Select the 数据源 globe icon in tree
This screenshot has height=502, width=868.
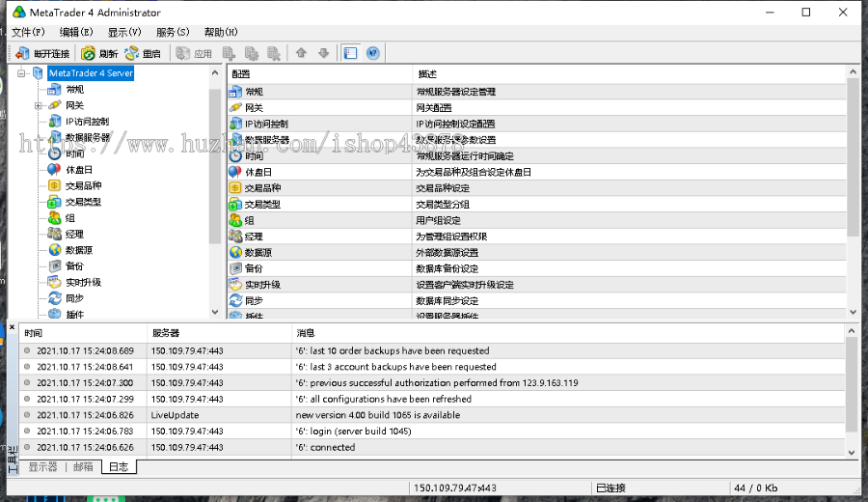click(x=54, y=250)
